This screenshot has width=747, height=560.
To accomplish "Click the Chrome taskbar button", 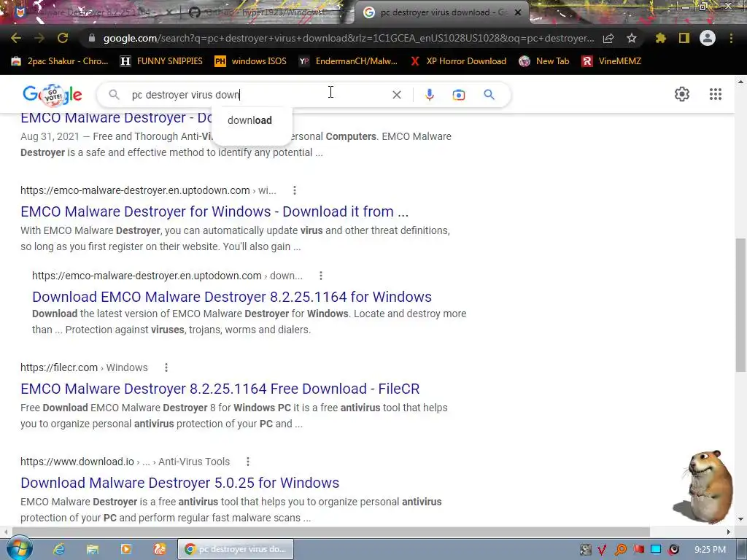I will click(236, 549).
